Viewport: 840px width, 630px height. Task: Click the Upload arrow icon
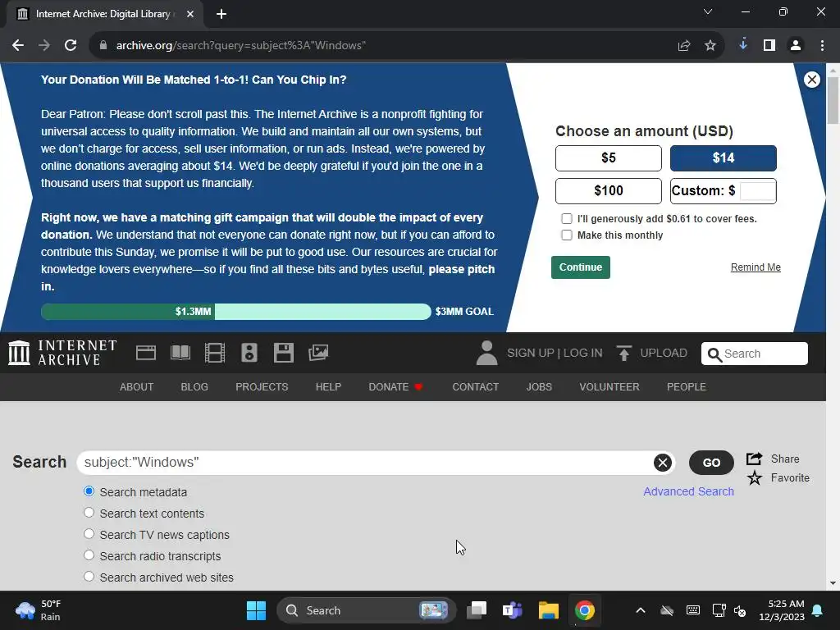(x=623, y=353)
